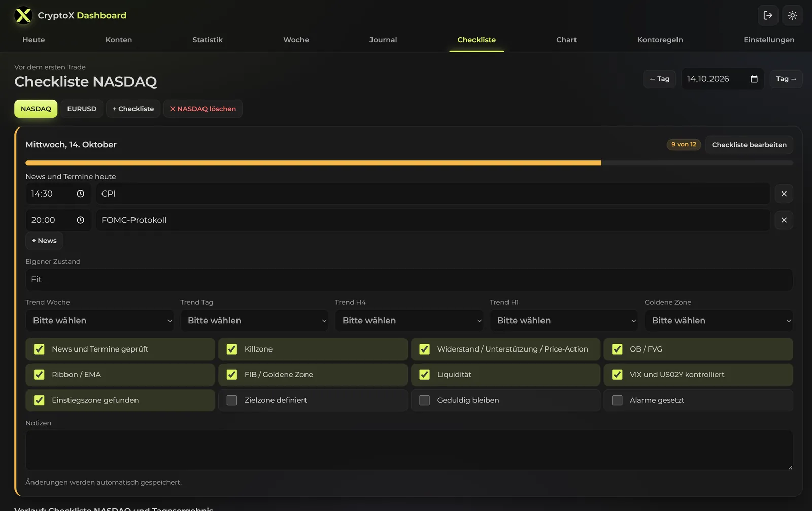
Task: Uncheck News und Termine geprüft
Action: pos(39,349)
